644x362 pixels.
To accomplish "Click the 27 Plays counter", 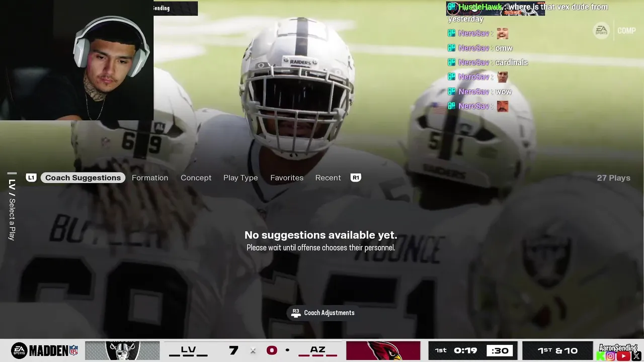I will 613,178.
